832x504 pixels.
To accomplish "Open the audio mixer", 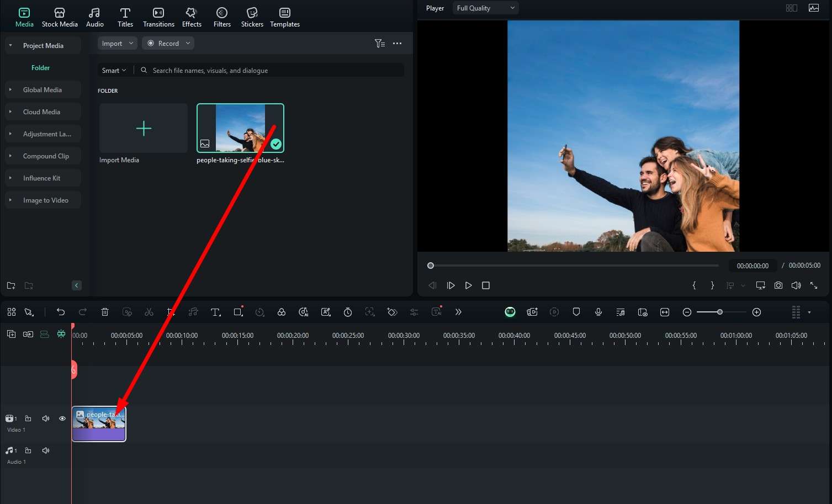I will 621,312.
